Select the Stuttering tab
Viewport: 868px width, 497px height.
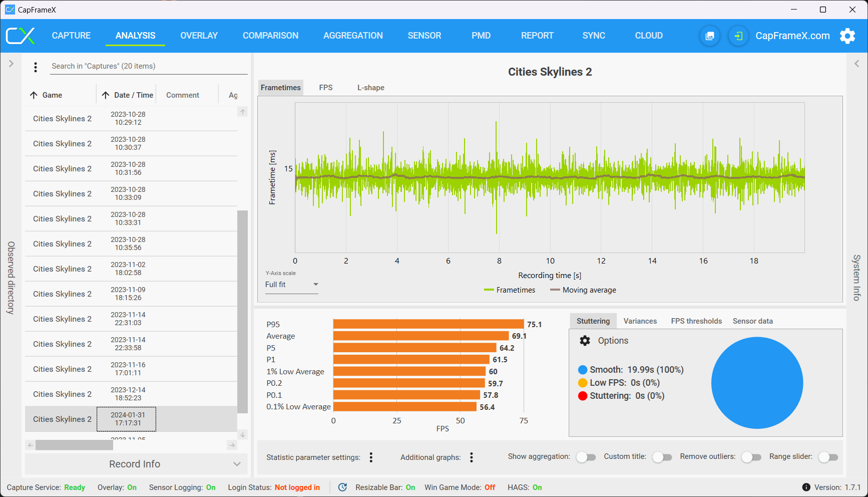coord(593,321)
